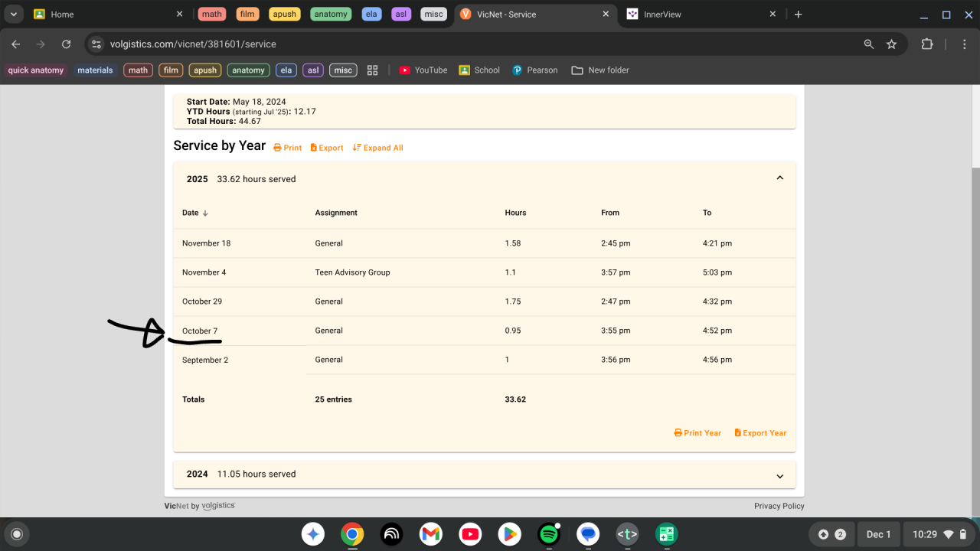Open the Play Store from the shelf

pos(510,534)
